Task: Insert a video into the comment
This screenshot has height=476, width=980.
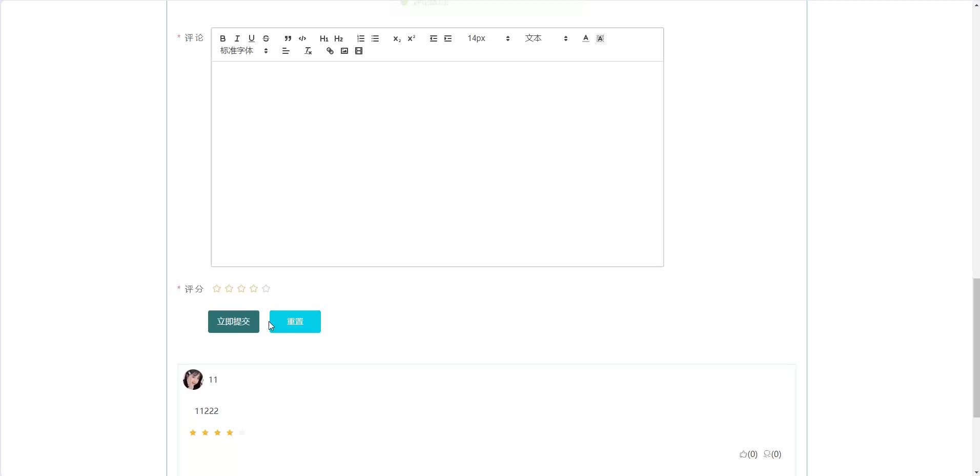Action: tap(359, 51)
